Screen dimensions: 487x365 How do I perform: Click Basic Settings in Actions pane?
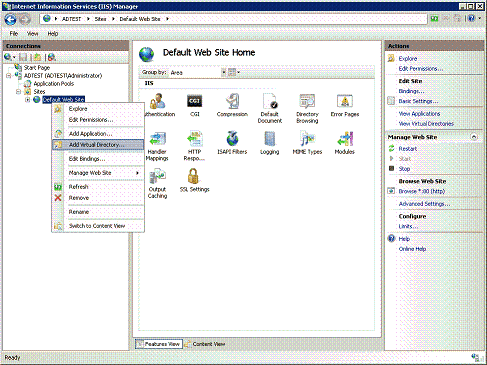(418, 101)
